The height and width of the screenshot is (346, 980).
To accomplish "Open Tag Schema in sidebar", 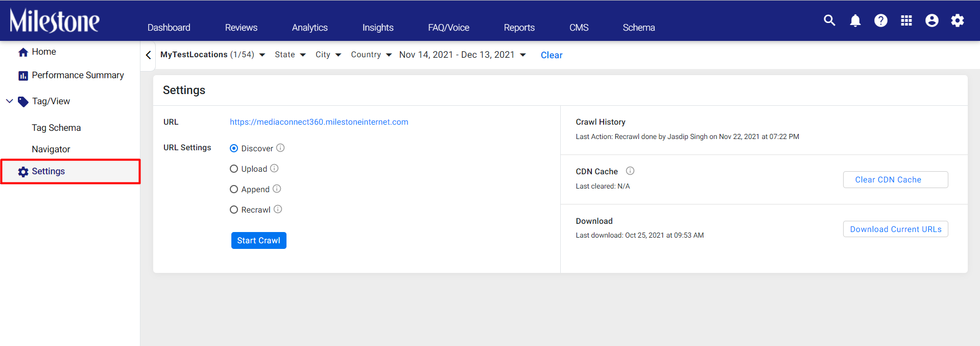I will click(56, 128).
